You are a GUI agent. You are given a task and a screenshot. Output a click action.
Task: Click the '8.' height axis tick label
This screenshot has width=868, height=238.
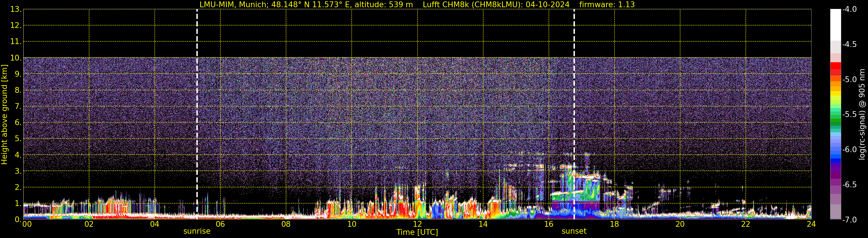[x=18, y=90]
